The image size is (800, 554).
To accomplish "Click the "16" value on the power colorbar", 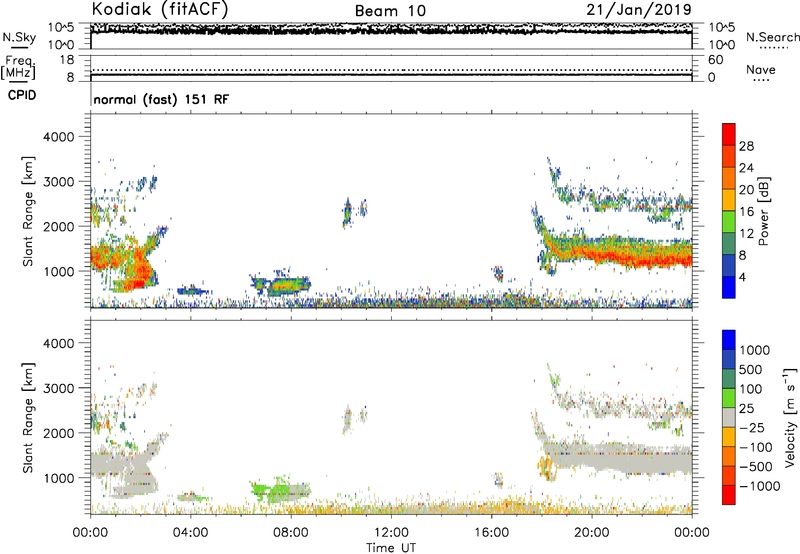I will 746,212.
